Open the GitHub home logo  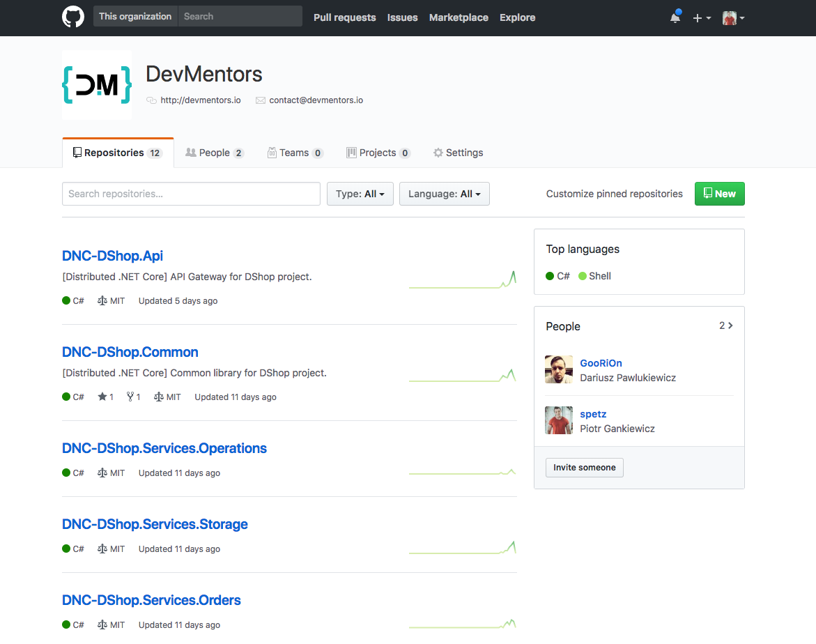(73, 17)
